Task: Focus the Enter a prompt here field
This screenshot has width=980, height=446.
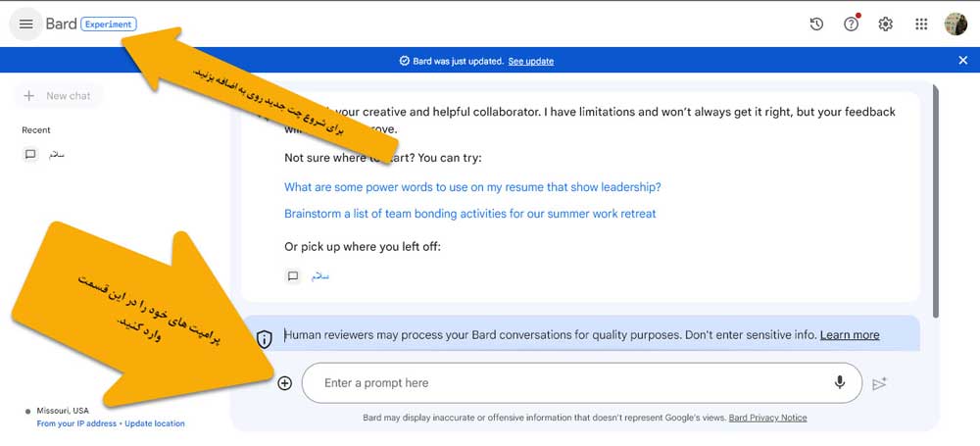Action: [568, 383]
